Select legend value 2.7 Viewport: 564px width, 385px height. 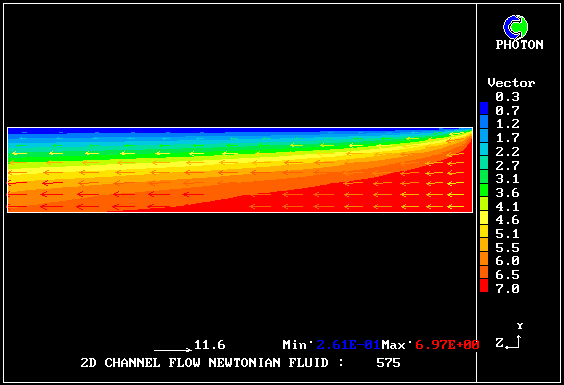507,166
